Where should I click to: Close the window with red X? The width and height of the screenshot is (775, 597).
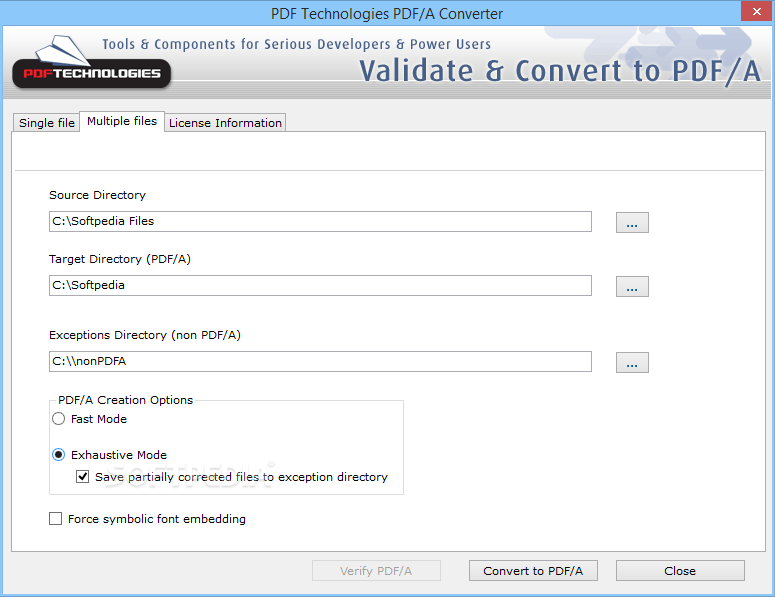751,11
